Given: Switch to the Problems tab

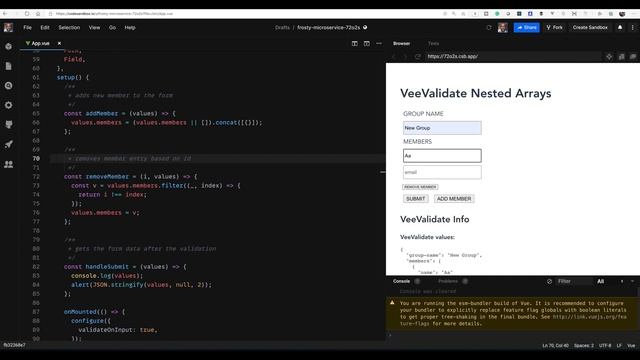Looking at the screenshot, I should pyautogui.click(x=448, y=281).
